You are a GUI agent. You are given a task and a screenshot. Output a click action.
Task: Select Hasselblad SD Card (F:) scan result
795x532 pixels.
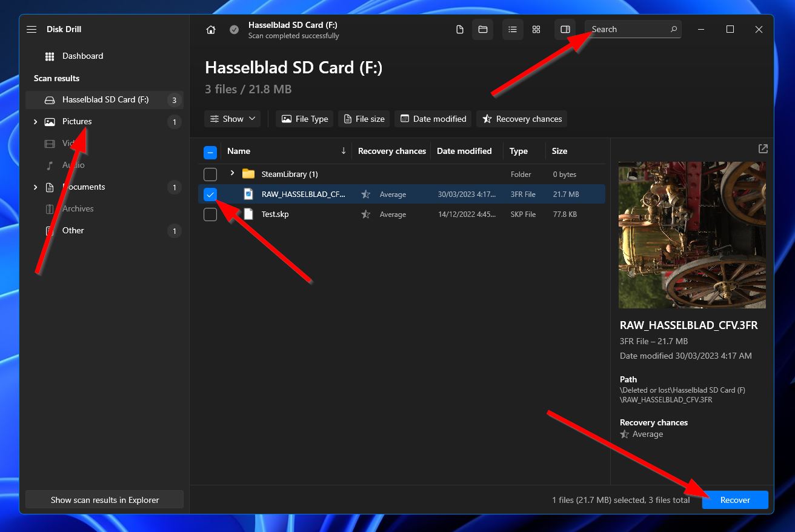(104, 100)
